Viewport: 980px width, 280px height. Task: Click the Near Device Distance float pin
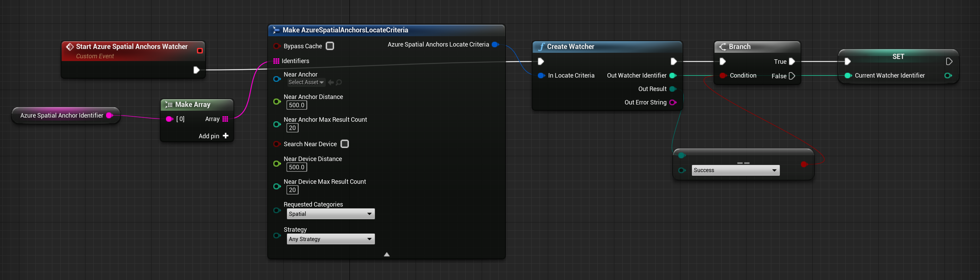click(277, 164)
